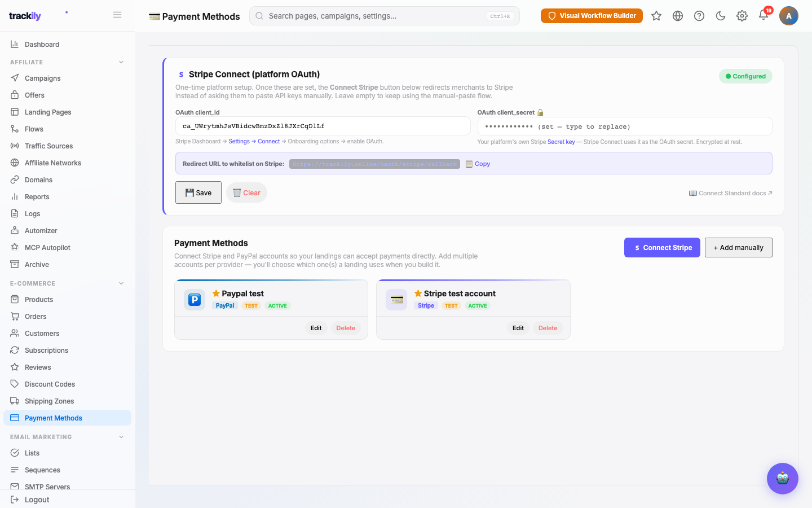The image size is (812, 508).
Task: Delete the Stripe test account
Action: click(x=548, y=328)
